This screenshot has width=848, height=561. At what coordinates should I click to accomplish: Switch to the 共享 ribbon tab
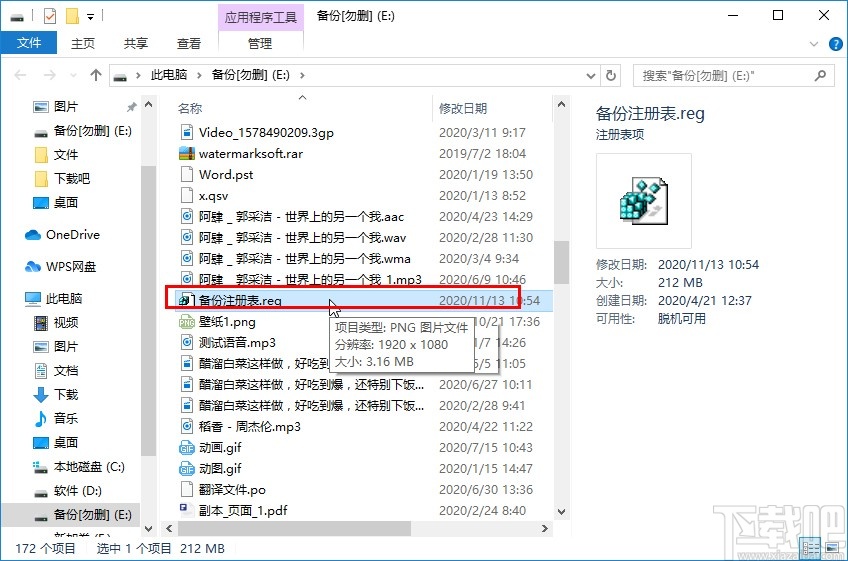tap(135, 43)
